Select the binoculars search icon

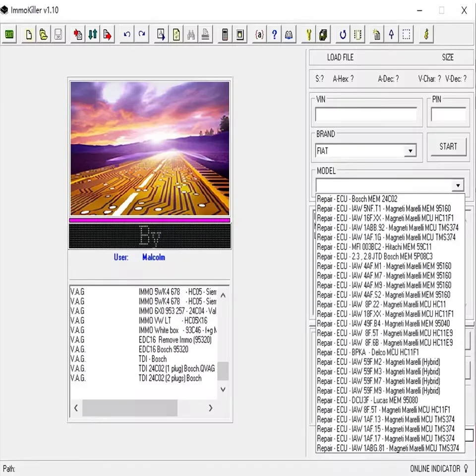click(190, 34)
